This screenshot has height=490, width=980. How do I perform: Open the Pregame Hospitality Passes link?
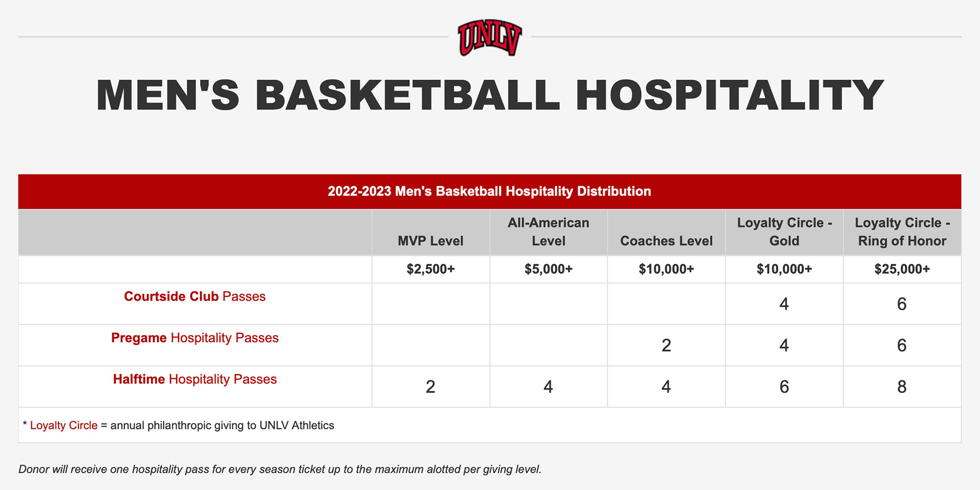(194, 338)
